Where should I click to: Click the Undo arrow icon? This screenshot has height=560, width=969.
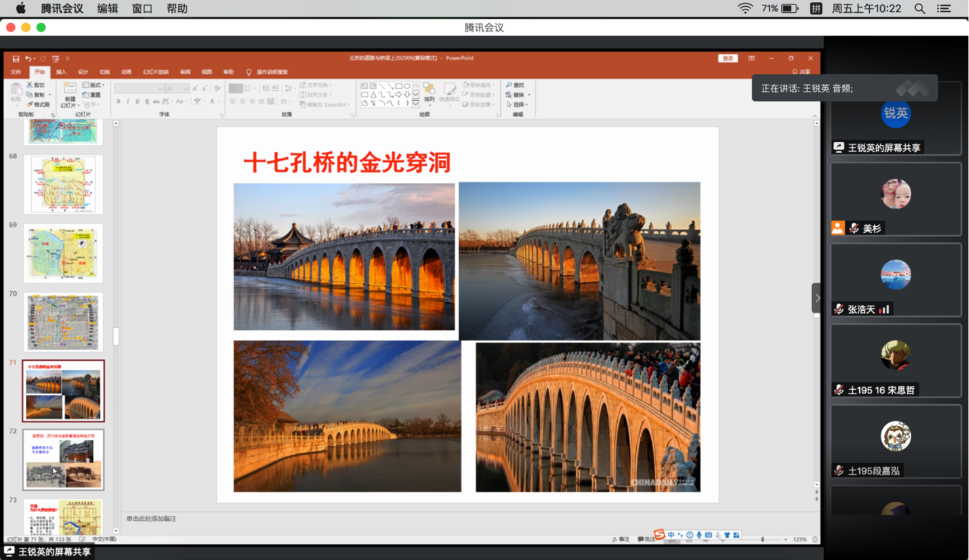click(x=28, y=59)
